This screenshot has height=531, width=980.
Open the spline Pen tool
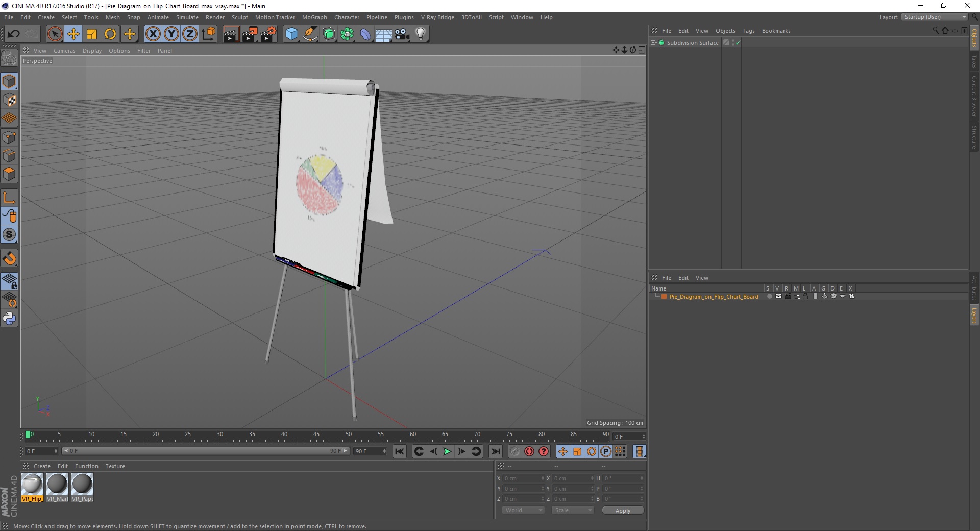click(x=310, y=34)
